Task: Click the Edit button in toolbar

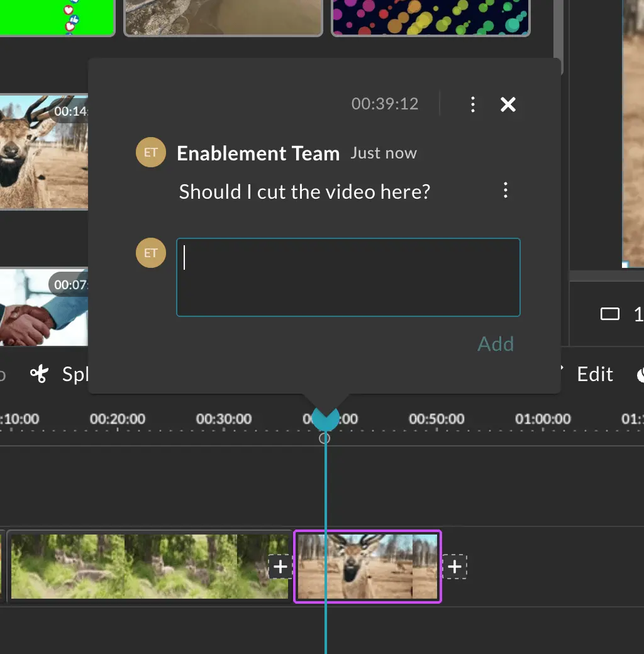Action: pos(595,374)
